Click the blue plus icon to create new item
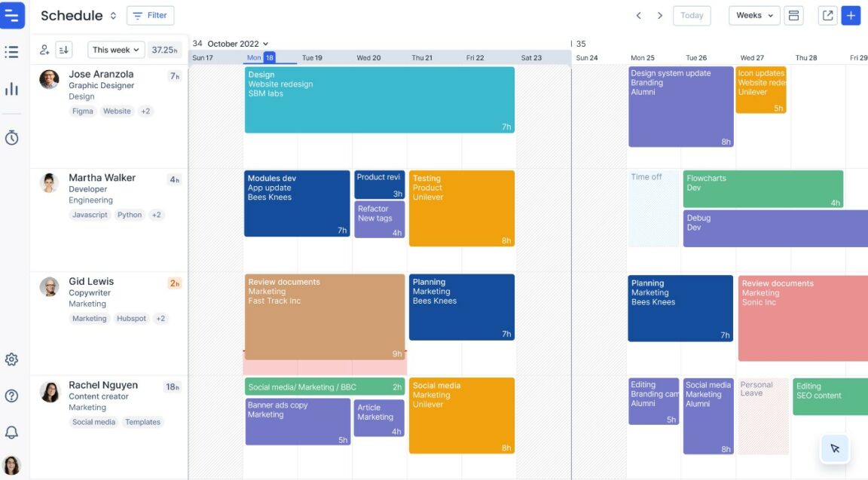The height and width of the screenshot is (480, 868). 851,15
